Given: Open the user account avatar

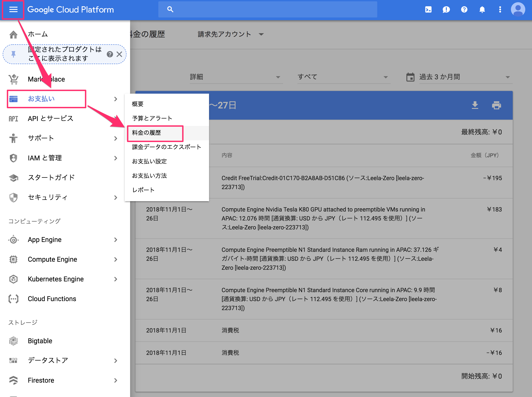Looking at the screenshot, I should click(x=518, y=10).
